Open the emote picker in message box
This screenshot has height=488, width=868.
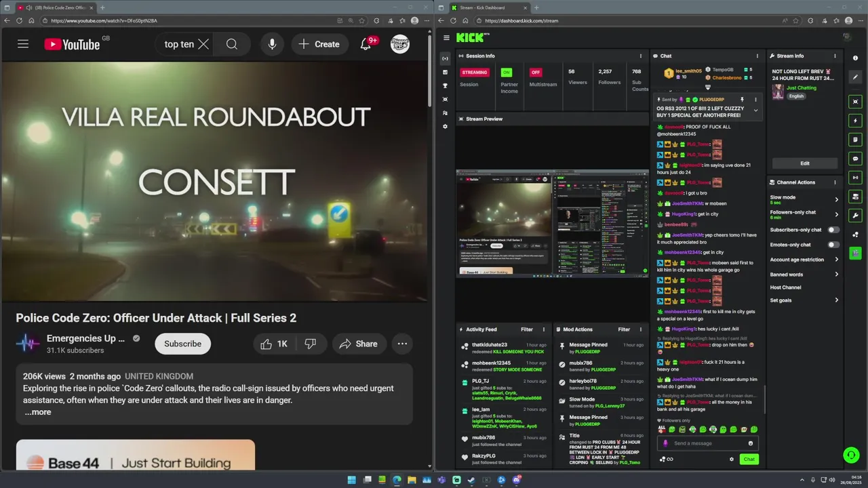click(x=750, y=443)
